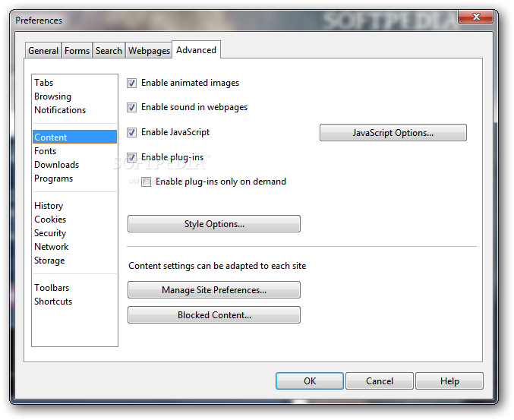Viewport: 514px width, 420px height.
Task: Open the Blocked Content dialog
Action: click(214, 314)
